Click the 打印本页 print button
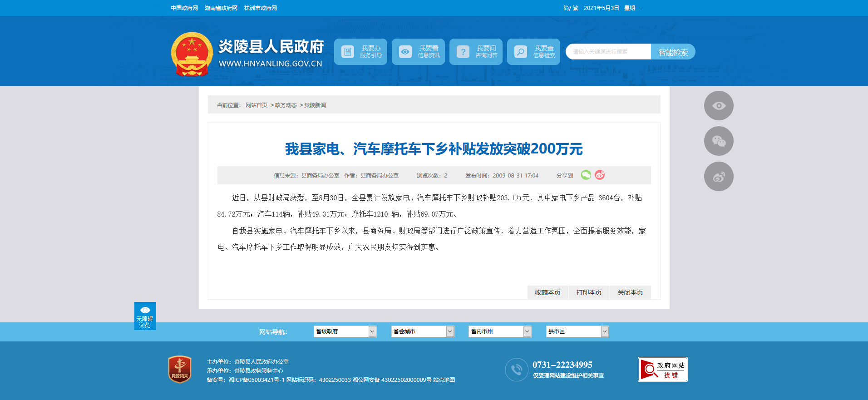The image size is (868, 400). [x=589, y=292]
